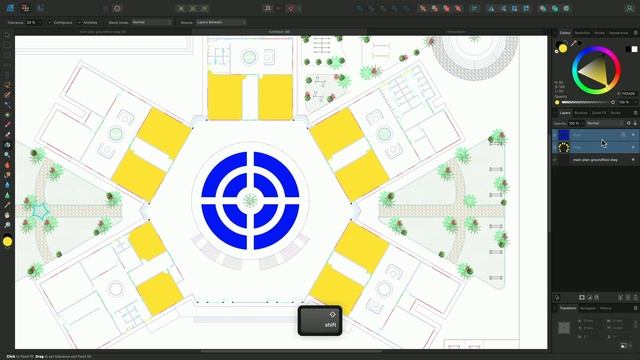Select the Flood Fill tool
The height and width of the screenshot is (360, 640).
pyautogui.click(x=7, y=145)
